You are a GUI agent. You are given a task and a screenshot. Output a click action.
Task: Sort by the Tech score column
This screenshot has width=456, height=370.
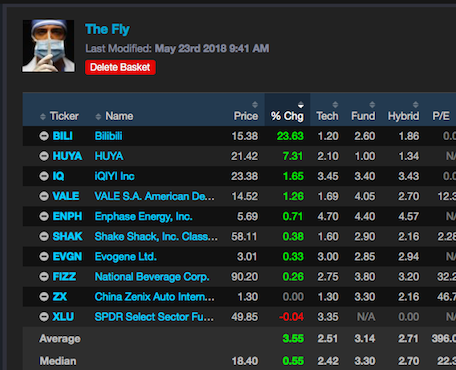(x=327, y=112)
